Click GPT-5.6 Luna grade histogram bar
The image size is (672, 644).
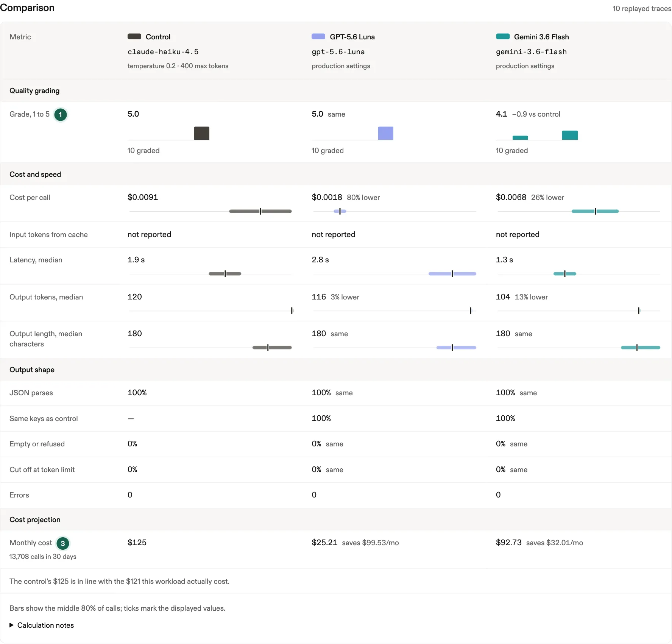[385, 133]
